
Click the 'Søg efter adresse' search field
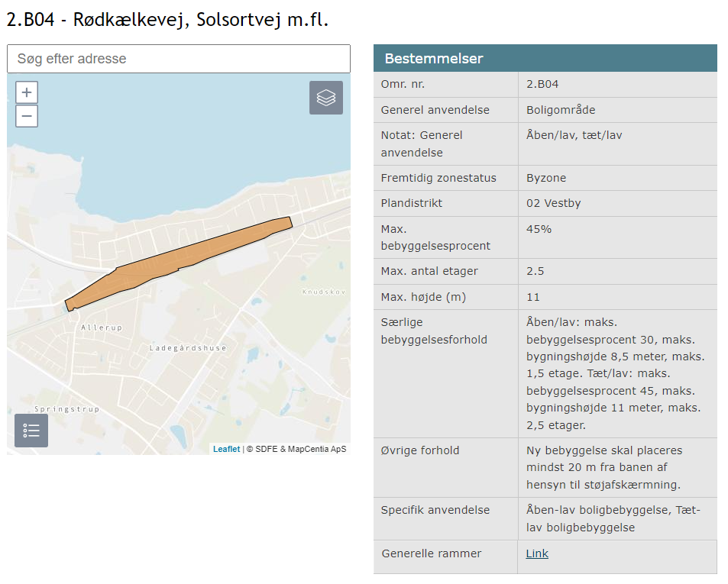tap(178, 59)
